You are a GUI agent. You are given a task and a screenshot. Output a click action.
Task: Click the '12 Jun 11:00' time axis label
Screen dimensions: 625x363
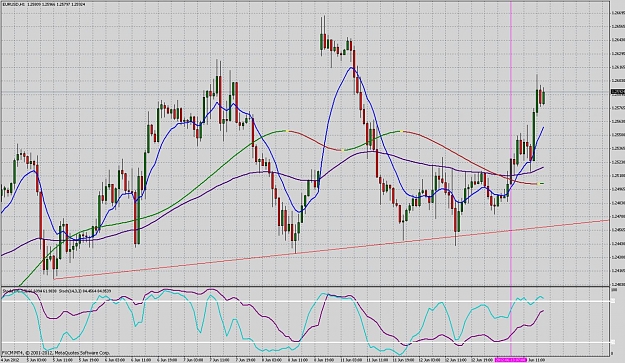[x=456, y=360]
